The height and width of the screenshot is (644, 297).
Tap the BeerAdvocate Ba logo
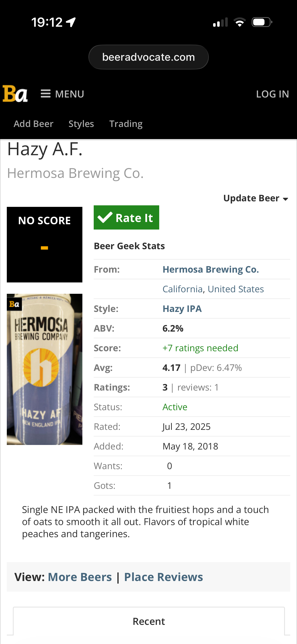click(x=15, y=94)
